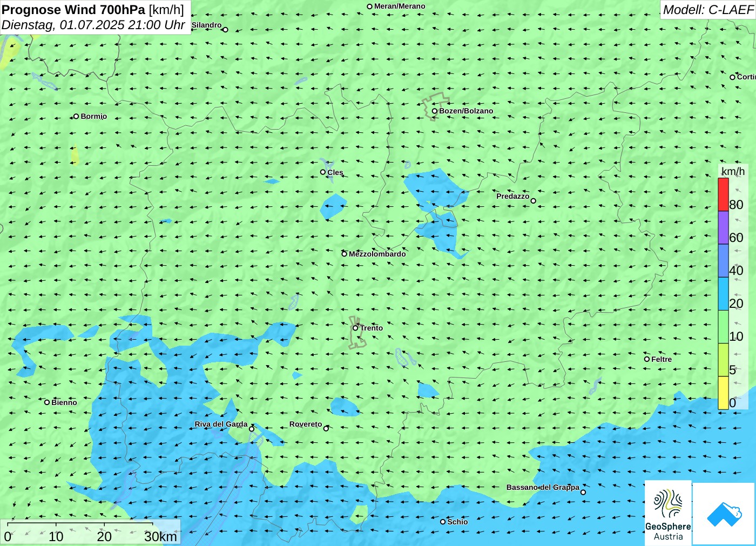Click the '20' value in the legend

(x=736, y=304)
